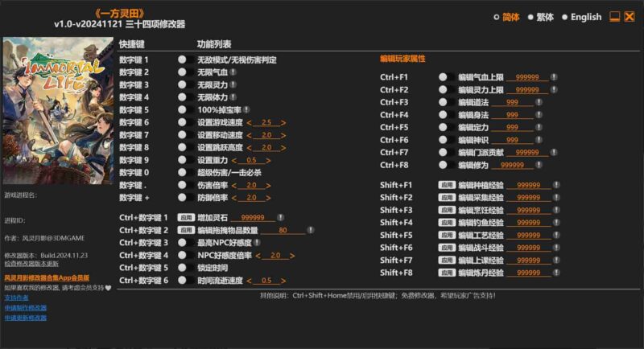
Task: Increase 设置移动速度 with right arrow
Action: pos(283,135)
